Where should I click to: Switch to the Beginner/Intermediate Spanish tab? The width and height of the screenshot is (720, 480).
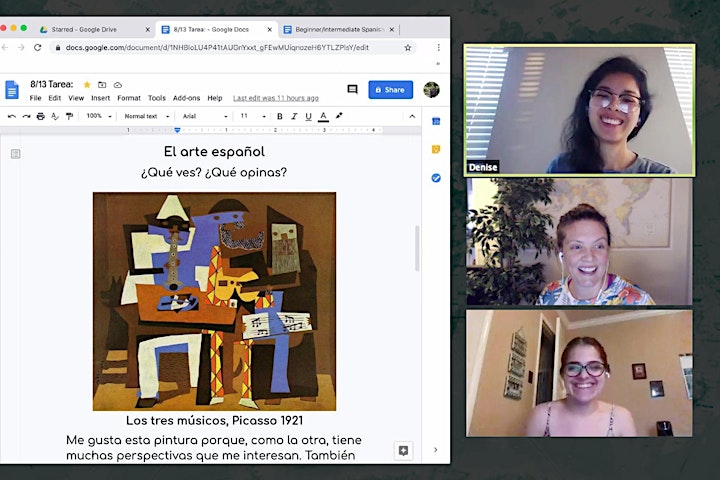pyautogui.click(x=339, y=29)
